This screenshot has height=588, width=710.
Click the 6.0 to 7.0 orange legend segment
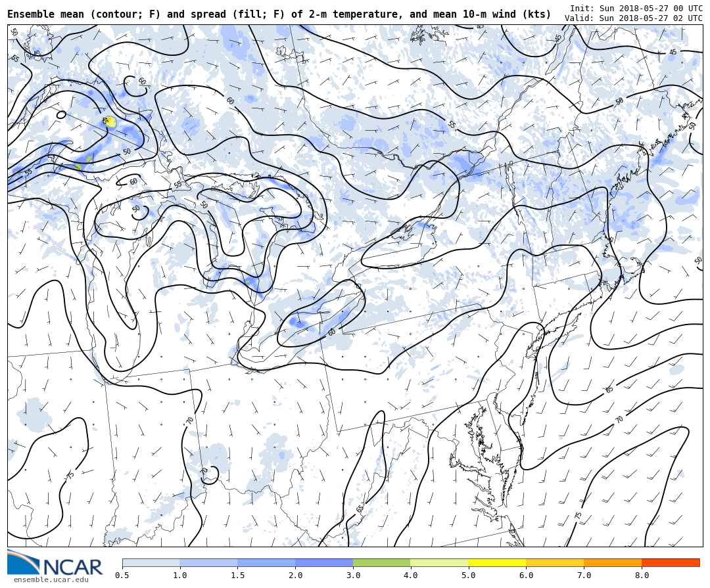coord(555,562)
